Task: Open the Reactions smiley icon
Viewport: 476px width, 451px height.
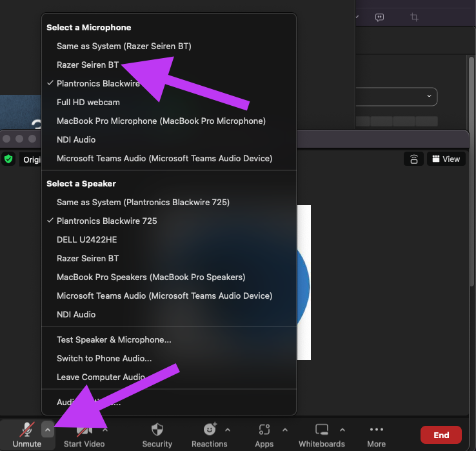Action: [x=210, y=429]
